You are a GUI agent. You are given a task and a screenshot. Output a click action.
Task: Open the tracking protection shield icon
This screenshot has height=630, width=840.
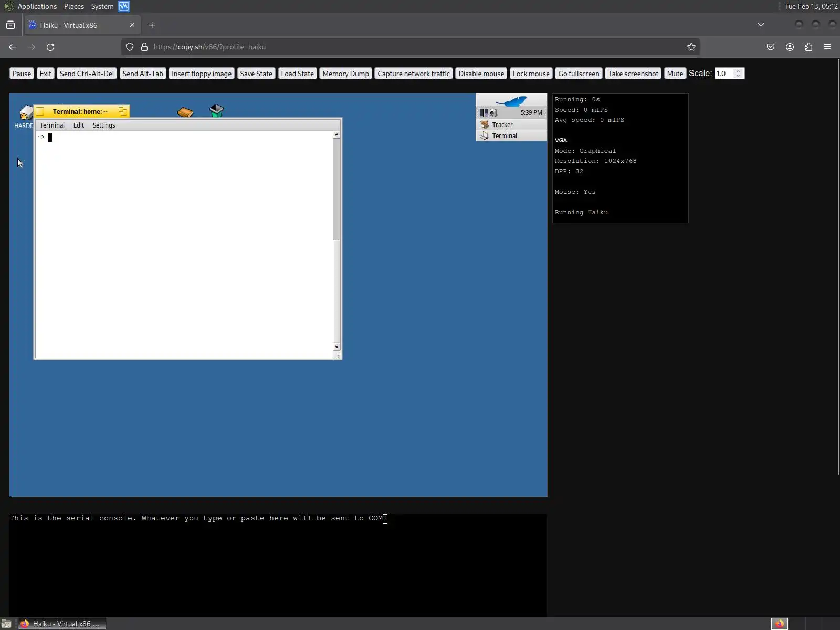tap(130, 47)
